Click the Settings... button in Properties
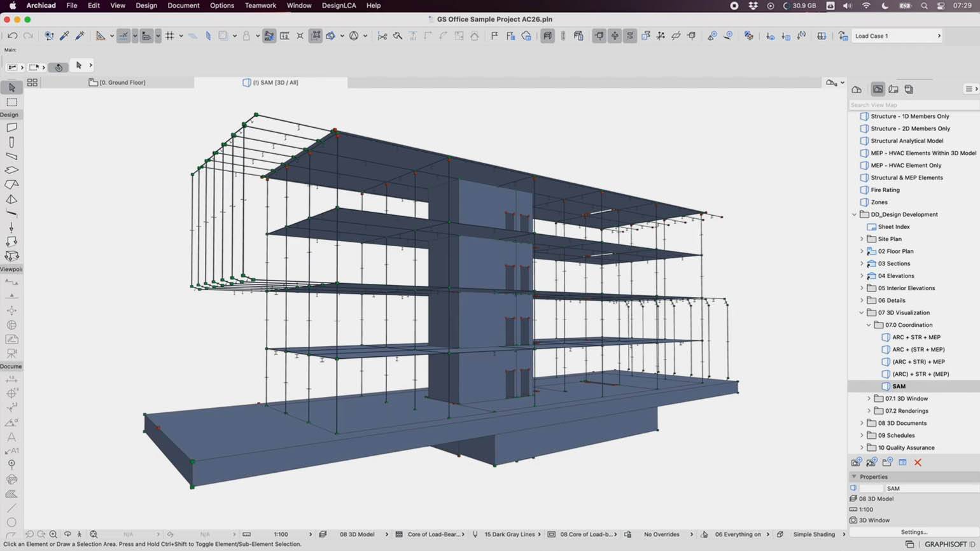The width and height of the screenshot is (980, 551). click(x=914, y=532)
